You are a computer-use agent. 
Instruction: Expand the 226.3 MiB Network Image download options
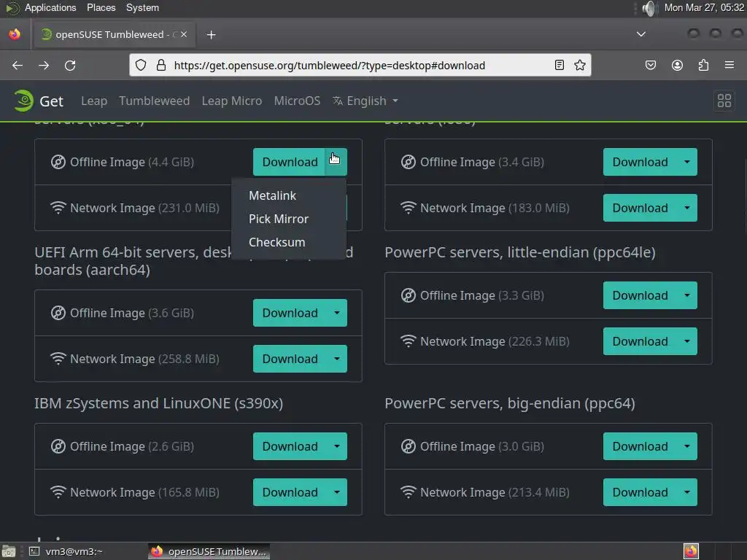click(687, 341)
